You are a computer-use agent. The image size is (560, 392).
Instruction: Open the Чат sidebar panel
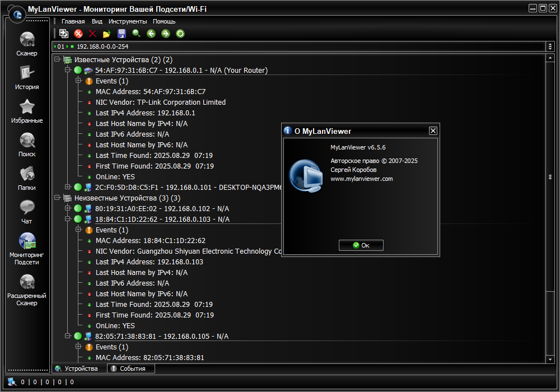click(x=27, y=212)
